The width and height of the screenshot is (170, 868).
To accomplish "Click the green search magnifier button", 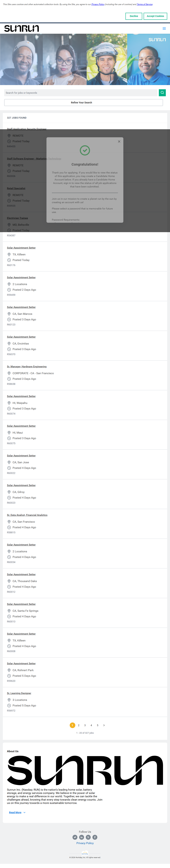I will [162, 93].
